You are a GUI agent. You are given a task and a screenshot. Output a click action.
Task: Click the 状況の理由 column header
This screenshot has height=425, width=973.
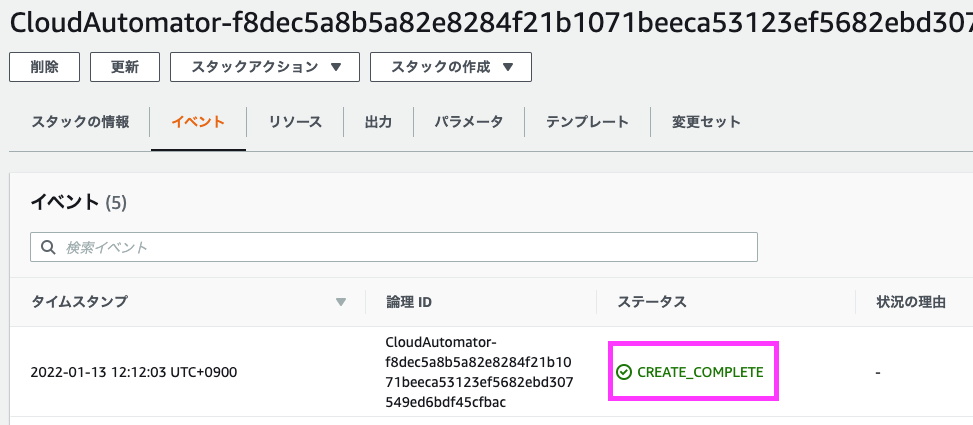(x=911, y=302)
